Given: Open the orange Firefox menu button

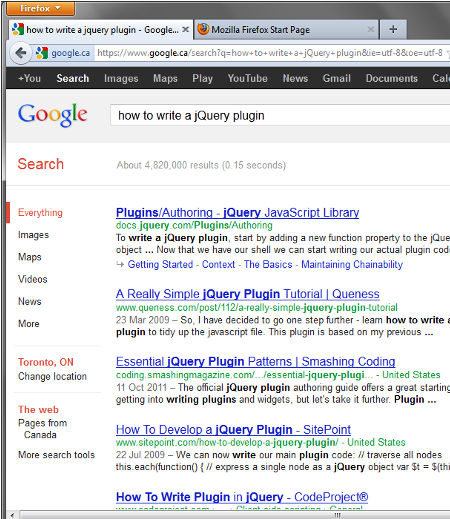Looking at the screenshot, I should tap(40, 8).
